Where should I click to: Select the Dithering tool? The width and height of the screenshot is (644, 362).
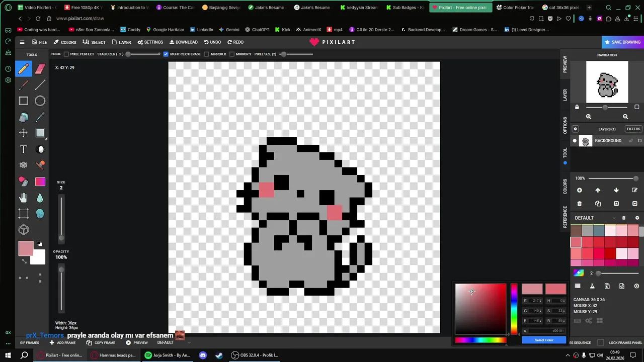click(x=23, y=165)
